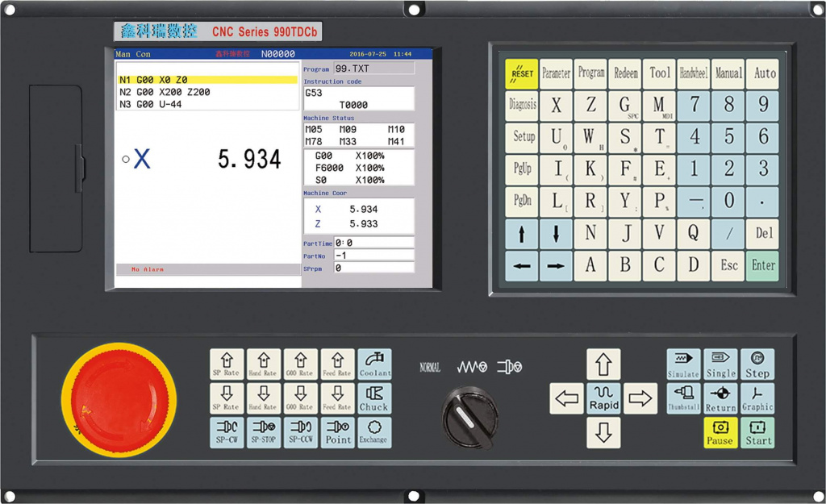Toggle Single block mode key
Image resolution: width=826 pixels, height=504 pixels.
[720, 364]
